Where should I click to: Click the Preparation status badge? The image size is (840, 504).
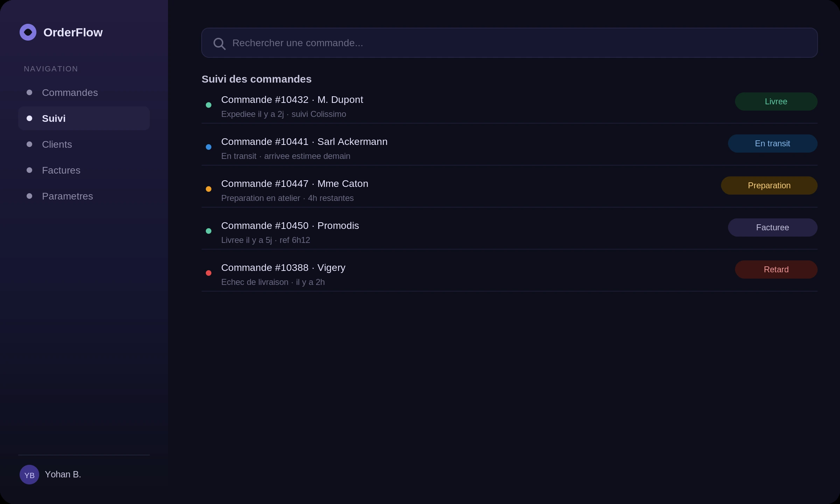(769, 185)
